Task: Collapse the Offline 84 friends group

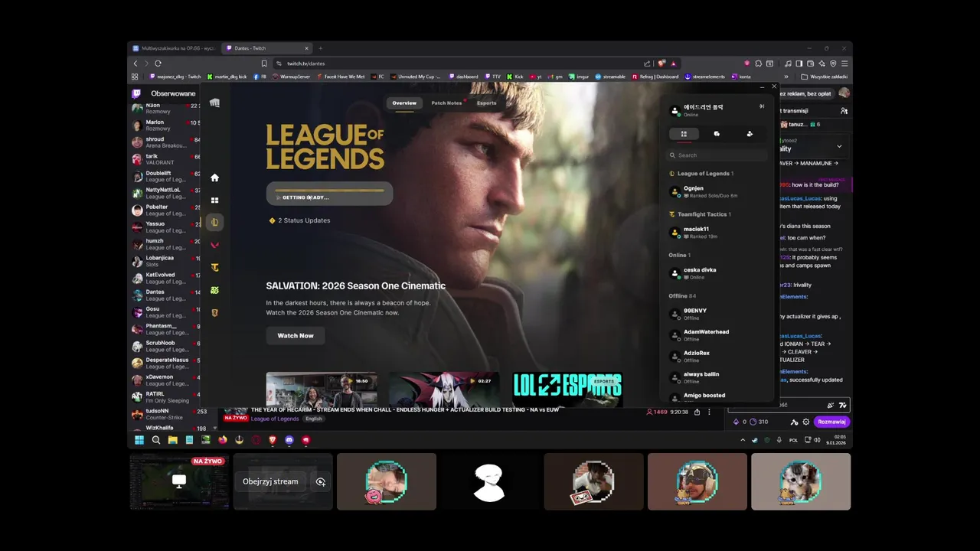Action: 682,295
